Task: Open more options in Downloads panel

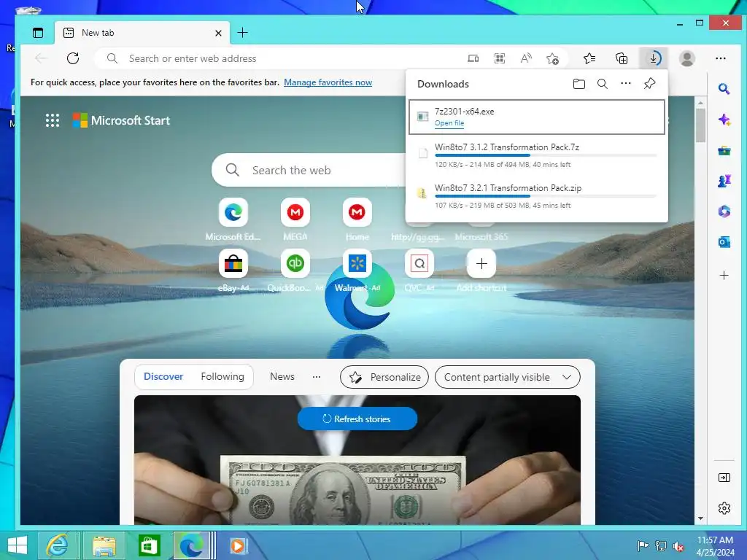Action: (x=625, y=84)
